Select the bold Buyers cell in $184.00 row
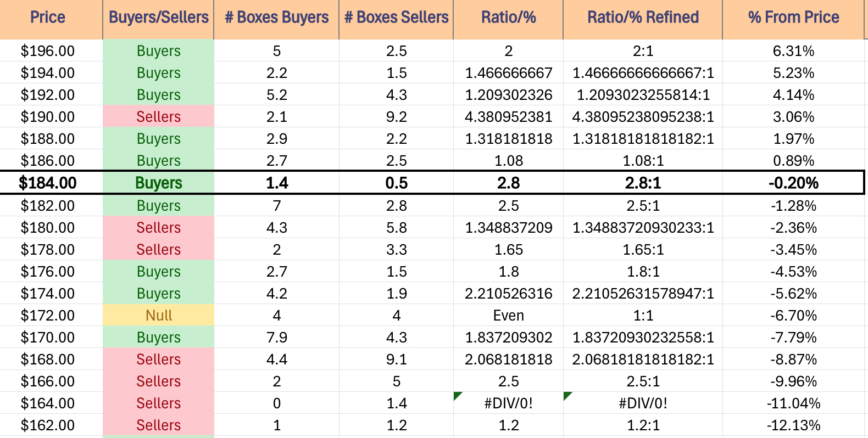868x438 pixels. tap(158, 183)
